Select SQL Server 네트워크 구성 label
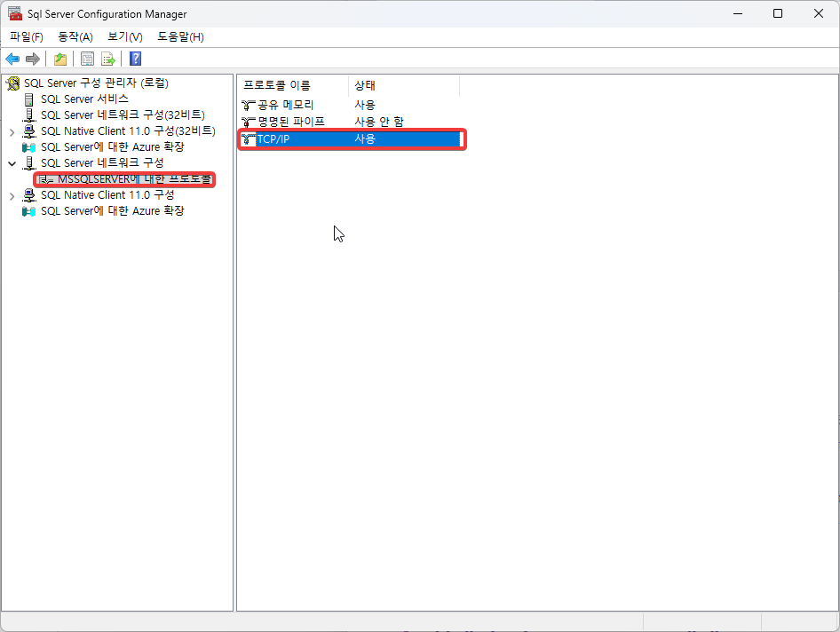The height and width of the screenshot is (632, 840). pos(102,162)
